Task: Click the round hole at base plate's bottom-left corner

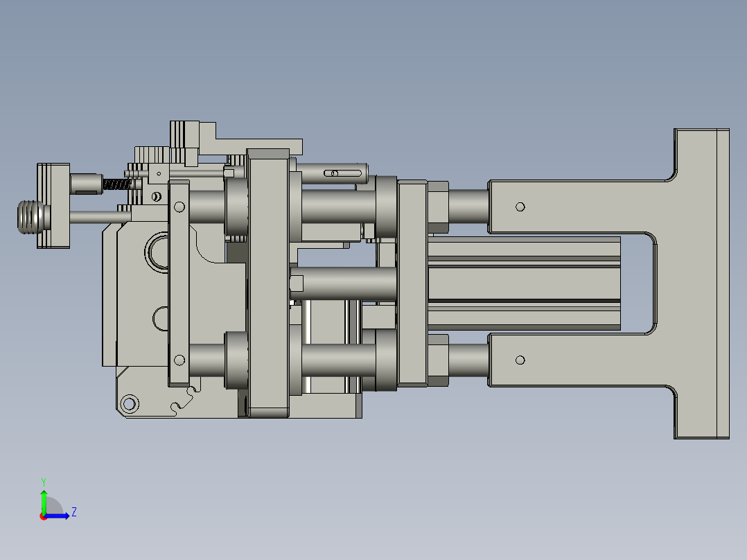Action: point(129,404)
